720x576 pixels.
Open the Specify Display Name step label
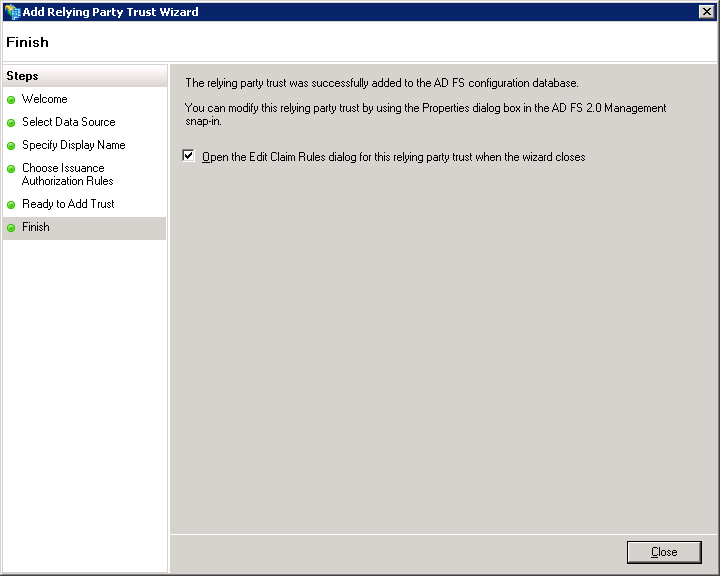coord(74,145)
